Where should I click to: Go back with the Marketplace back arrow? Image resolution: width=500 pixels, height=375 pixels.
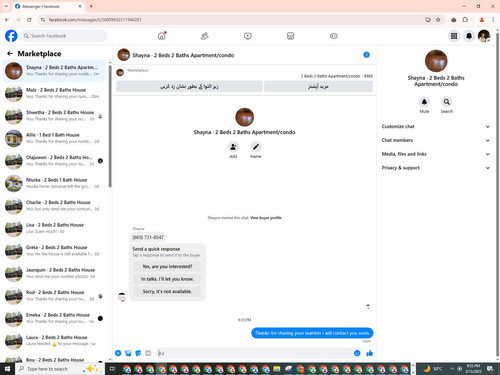(10, 53)
